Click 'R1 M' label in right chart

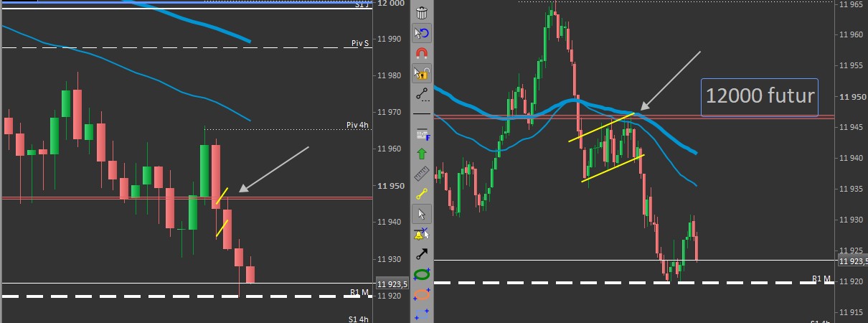tap(821, 278)
